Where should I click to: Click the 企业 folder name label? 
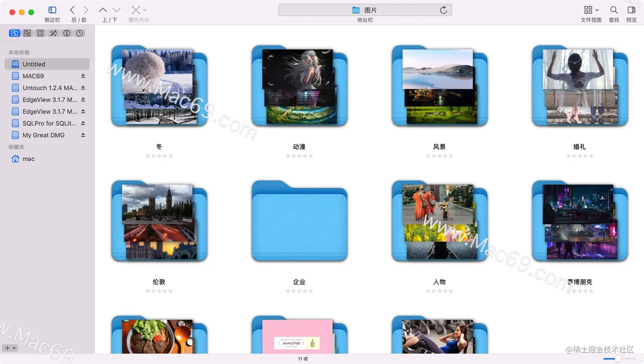pyautogui.click(x=299, y=282)
